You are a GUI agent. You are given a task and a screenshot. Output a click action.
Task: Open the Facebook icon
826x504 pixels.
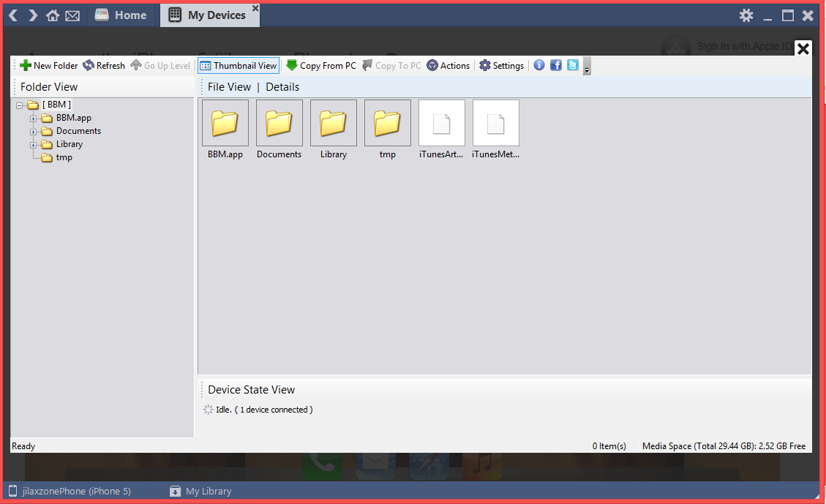pyautogui.click(x=556, y=65)
